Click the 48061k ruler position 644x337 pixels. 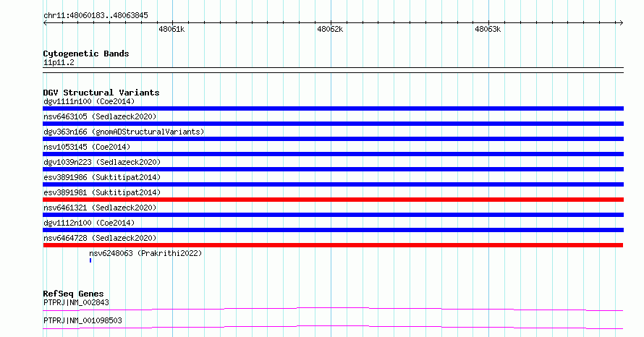[171, 29]
